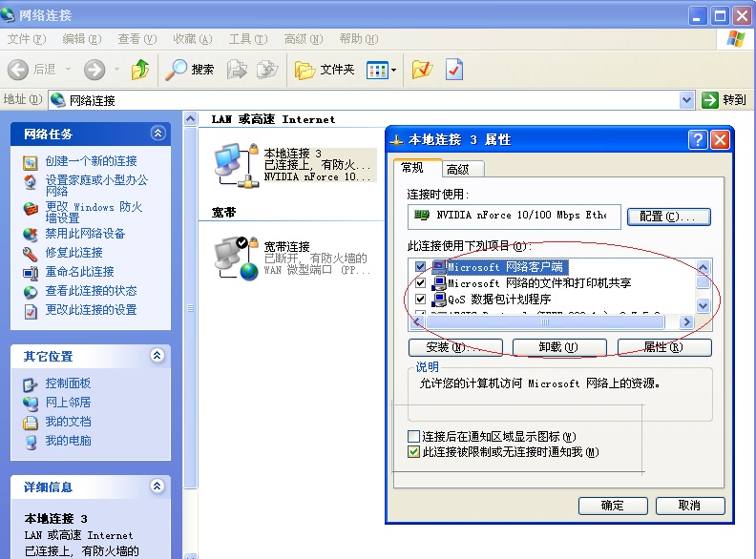
Task: Click the view connection status icon
Action: tap(31, 292)
